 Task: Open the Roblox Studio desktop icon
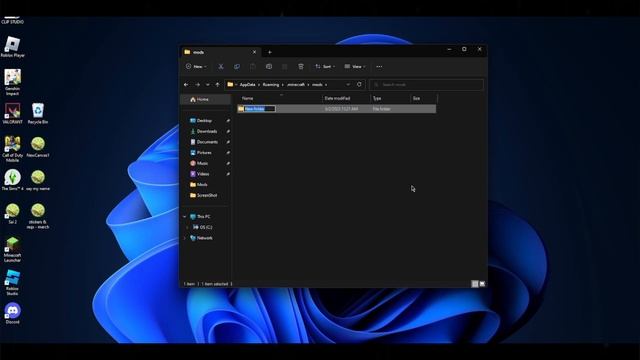click(x=12, y=282)
